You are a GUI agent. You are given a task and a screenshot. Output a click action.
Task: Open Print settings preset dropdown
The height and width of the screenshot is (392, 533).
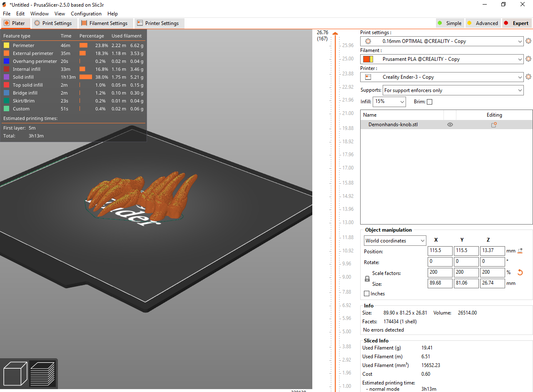coord(442,41)
